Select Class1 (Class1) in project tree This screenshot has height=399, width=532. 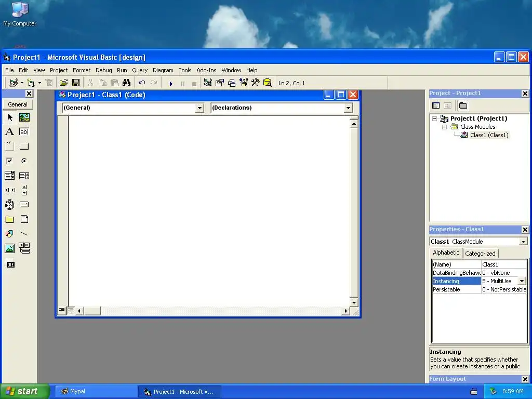click(x=489, y=135)
